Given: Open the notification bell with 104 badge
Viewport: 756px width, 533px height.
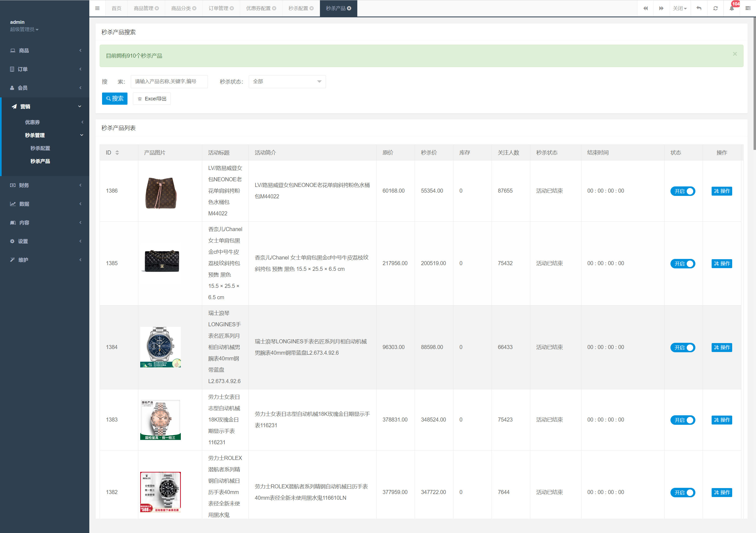Looking at the screenshot, I should pos(732,8).
